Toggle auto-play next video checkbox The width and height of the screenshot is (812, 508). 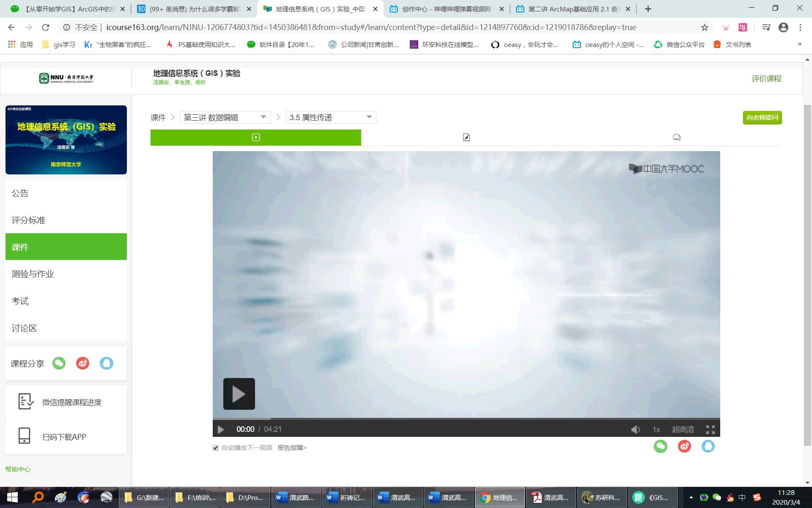(216, 448)
